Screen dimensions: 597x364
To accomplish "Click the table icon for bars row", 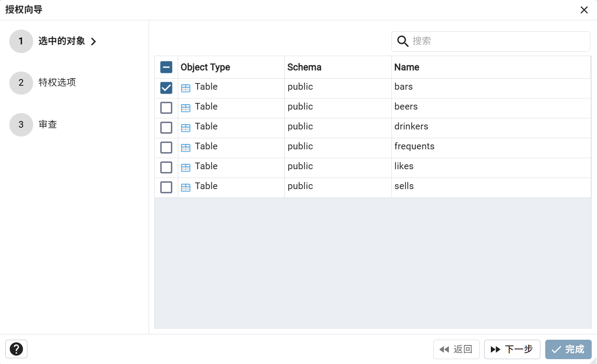I will [186, 88].
